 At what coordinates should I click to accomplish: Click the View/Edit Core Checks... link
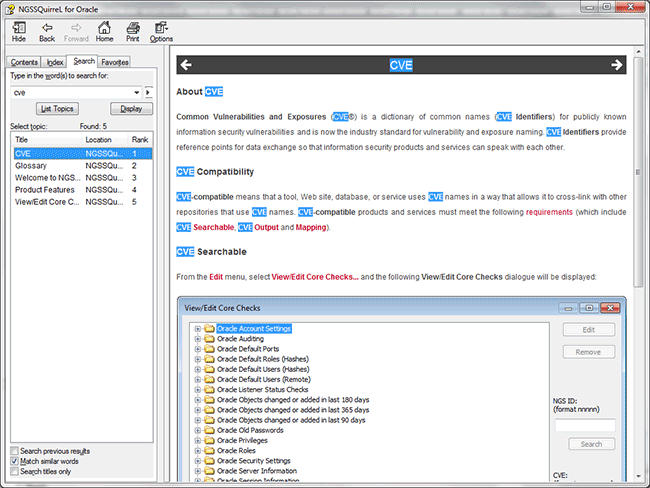coord(315,277)
